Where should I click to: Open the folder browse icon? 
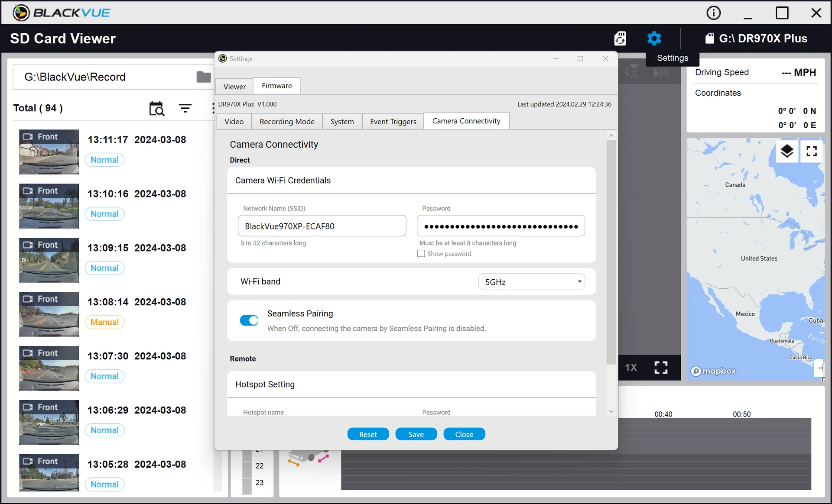203,77
